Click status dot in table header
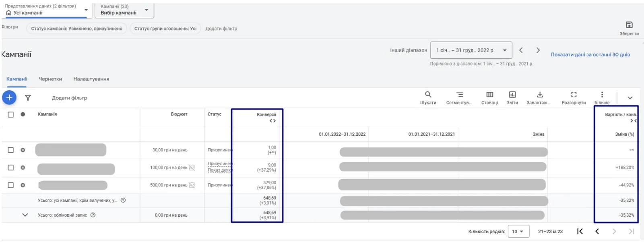Screen dimensions: 644x242 (23, 114)
